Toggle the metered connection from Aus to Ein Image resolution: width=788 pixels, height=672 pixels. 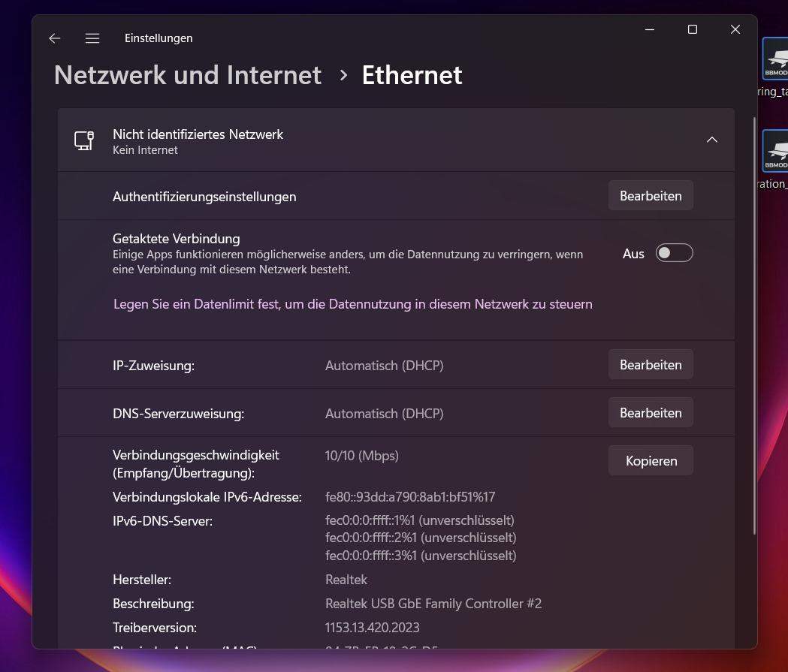(x=674, y=253)
